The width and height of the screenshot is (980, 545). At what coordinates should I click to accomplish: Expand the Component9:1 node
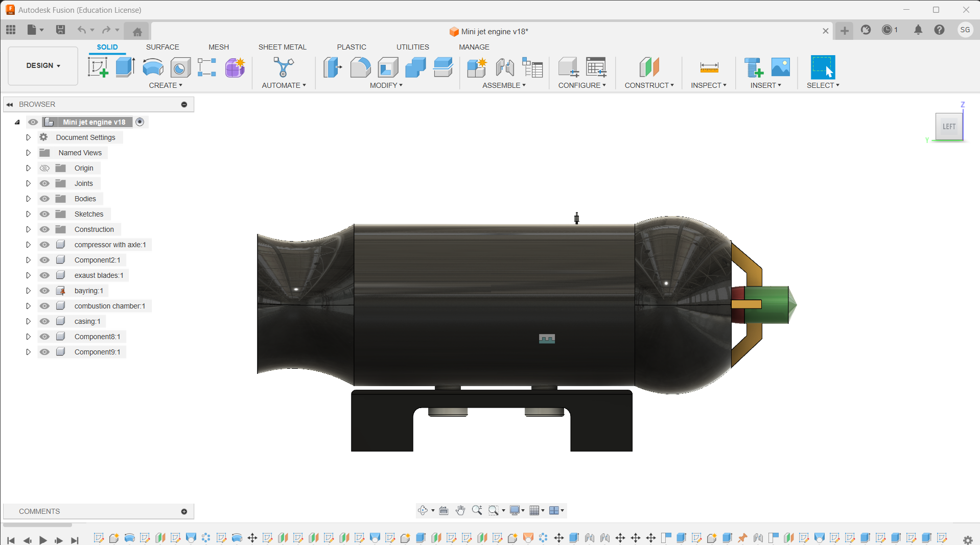[x=28, y=352]
